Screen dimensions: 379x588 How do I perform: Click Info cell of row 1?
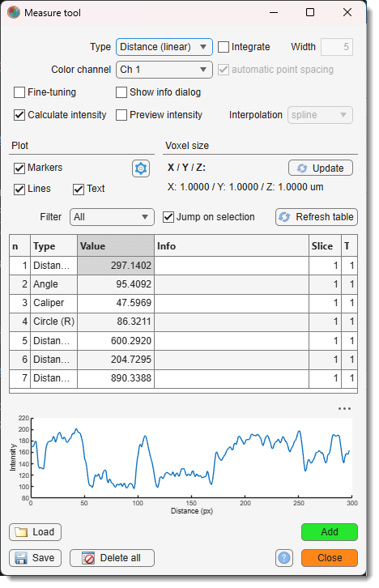click(232, 266)
